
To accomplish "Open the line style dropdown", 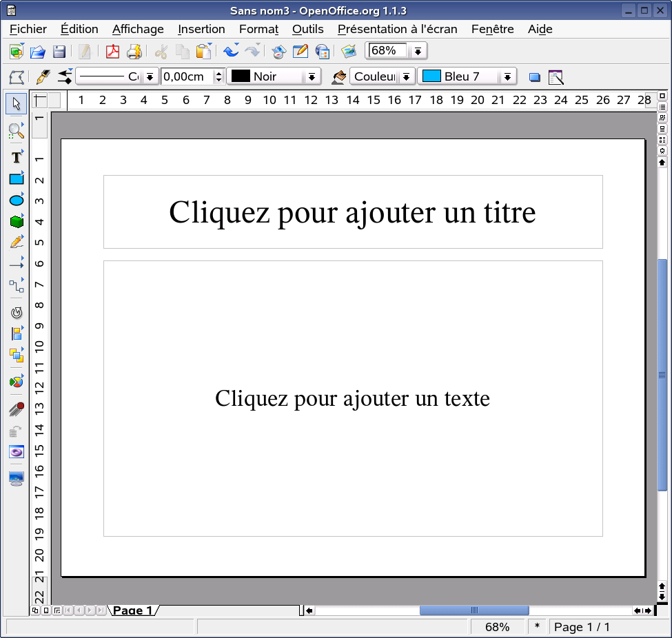I will [x=151, y=76].
